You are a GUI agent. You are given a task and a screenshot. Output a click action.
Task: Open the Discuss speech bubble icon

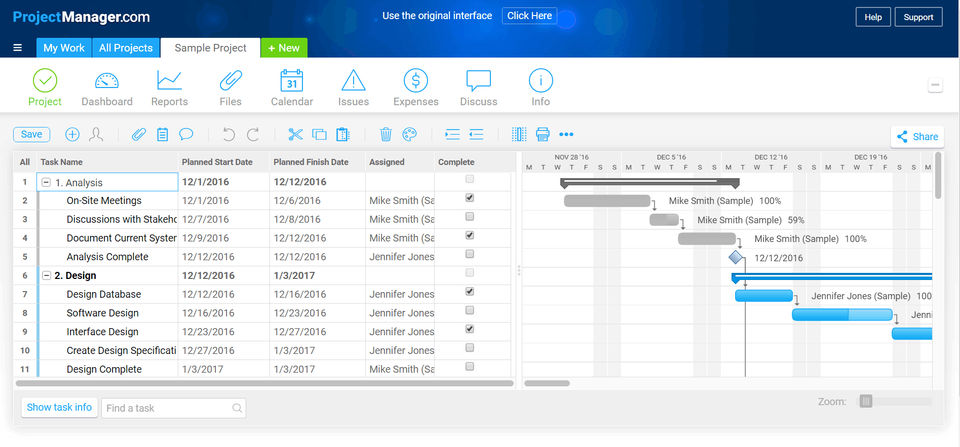pyautogui.click(x=478, y=81)
